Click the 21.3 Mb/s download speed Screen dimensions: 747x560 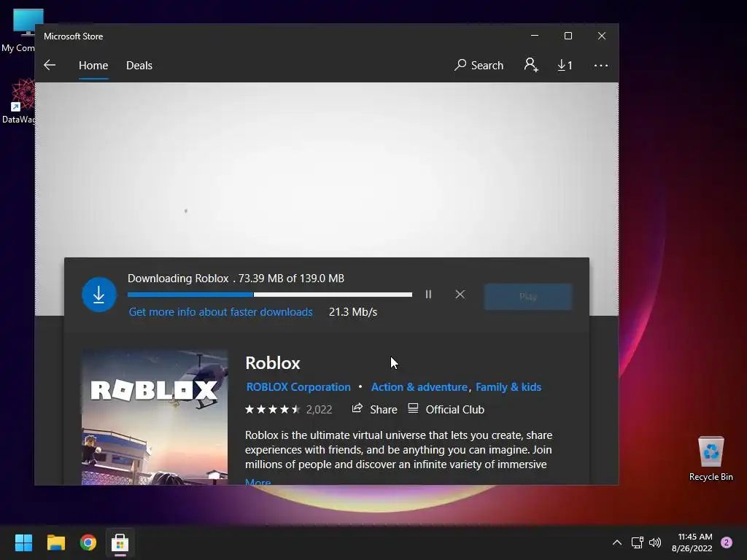click(353, 312)
